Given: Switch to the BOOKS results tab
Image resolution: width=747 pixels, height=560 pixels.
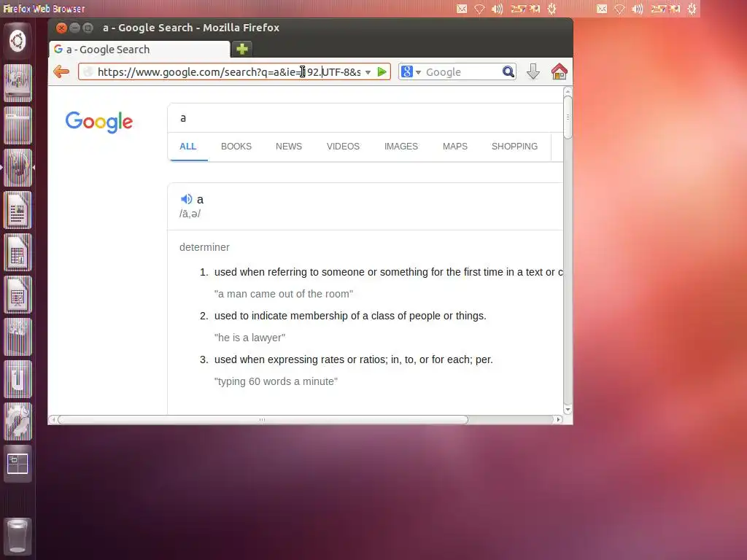Looking at the screenshot, I should 236,146.
